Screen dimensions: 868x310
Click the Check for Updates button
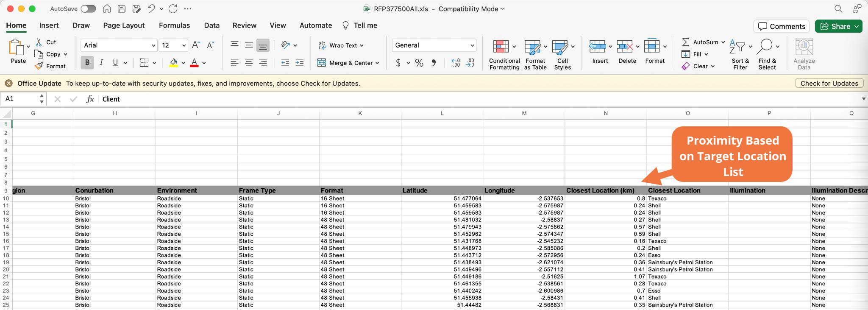(829, 83)
